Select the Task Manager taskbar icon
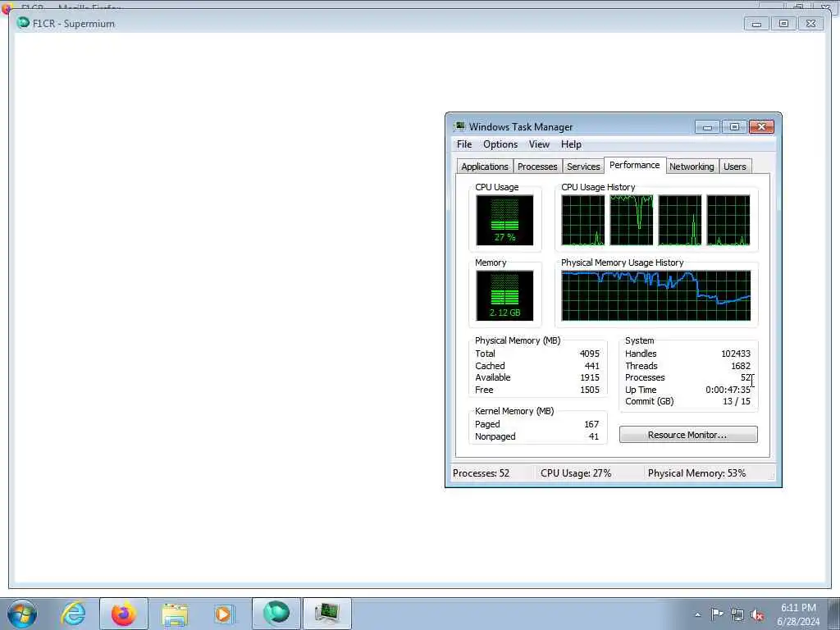Screen dimensions: 840x630 [327, 614]
